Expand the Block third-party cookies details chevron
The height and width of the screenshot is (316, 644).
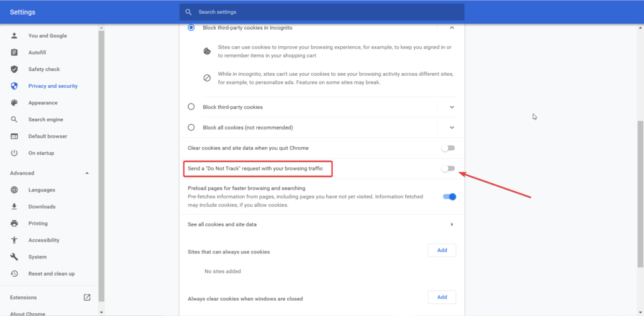pyautogui.click(x=452, y=107)
